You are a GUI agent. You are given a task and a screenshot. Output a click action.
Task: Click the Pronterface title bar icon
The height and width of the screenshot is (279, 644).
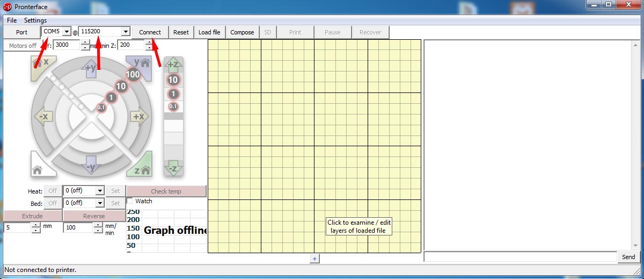click(x=8, y=7)
